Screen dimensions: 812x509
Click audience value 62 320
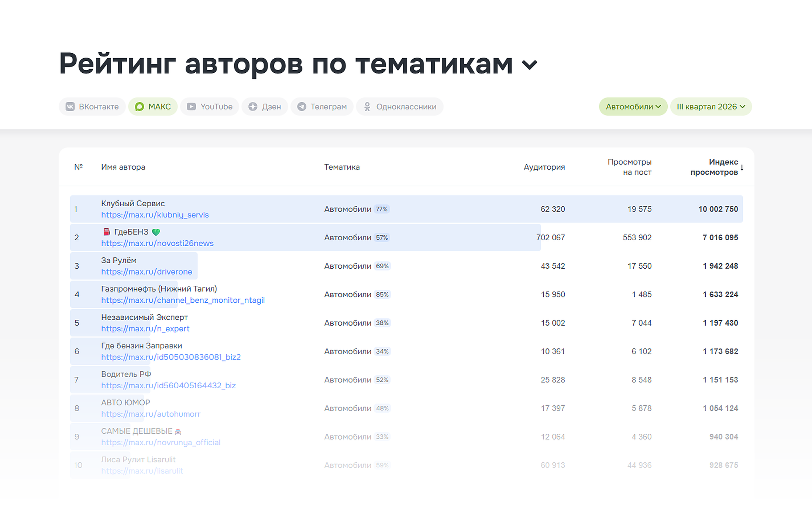click(553, 209)
